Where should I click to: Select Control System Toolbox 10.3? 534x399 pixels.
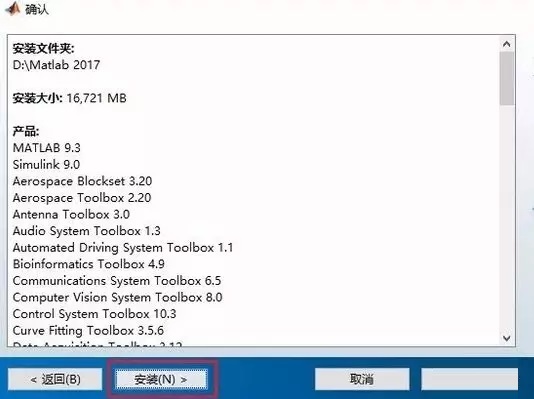click(x=94, y=314)
